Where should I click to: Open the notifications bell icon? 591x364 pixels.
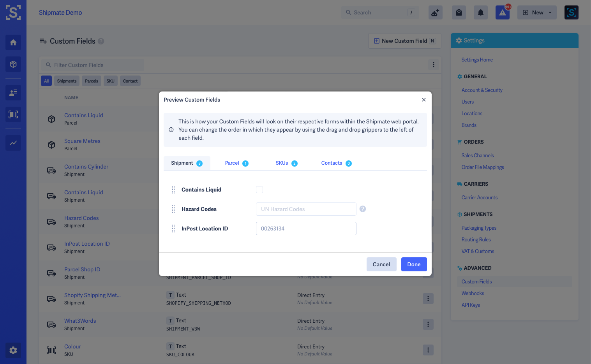[481, 12]
